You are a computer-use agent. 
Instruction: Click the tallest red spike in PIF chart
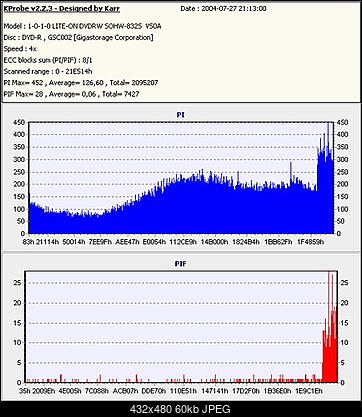329,327
